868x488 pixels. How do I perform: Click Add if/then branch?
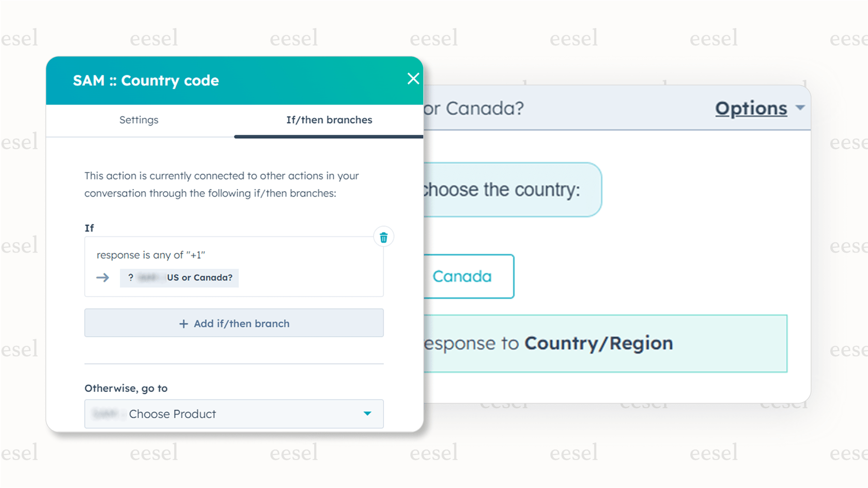pyautogui.click(x=234, y=323)
